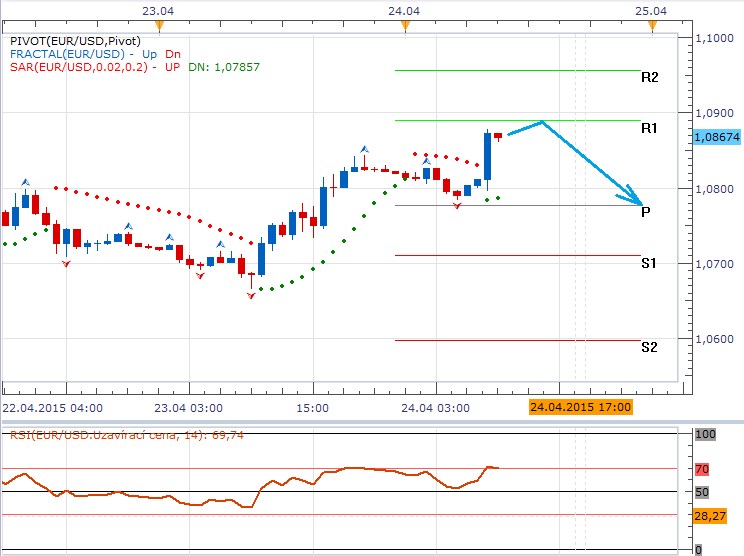Click the 1,0800 price axis label
This screenshot has height=556, width=744.
pos(714,189)
